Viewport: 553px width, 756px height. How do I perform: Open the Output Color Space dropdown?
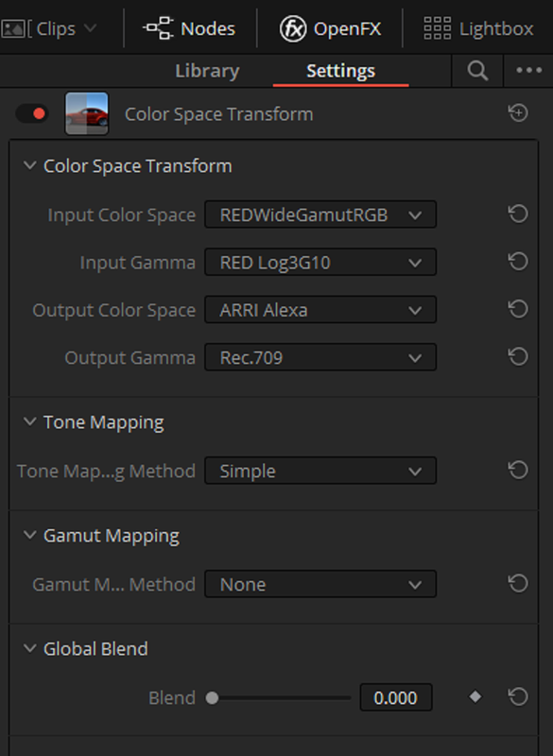click(x=320, y=310)
